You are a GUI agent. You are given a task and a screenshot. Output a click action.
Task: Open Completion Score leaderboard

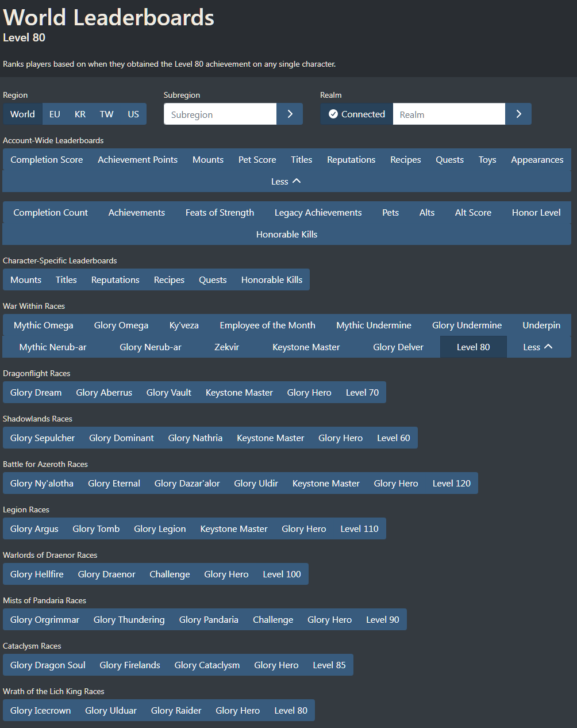point(47,159)
